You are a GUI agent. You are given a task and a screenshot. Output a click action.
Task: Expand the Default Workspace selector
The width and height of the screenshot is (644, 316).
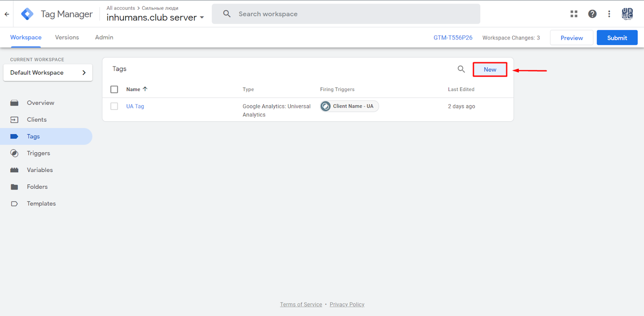(x=48, y=72)
